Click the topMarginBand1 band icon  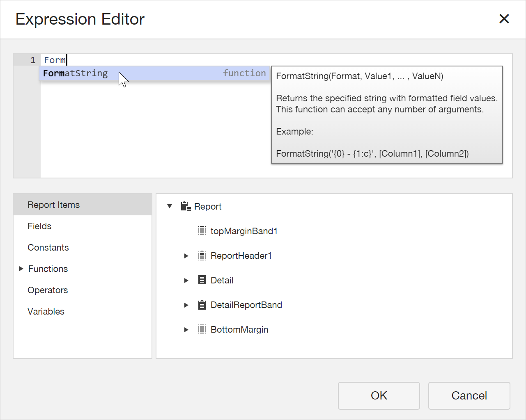pyautogui.click(x=202, y=231)
